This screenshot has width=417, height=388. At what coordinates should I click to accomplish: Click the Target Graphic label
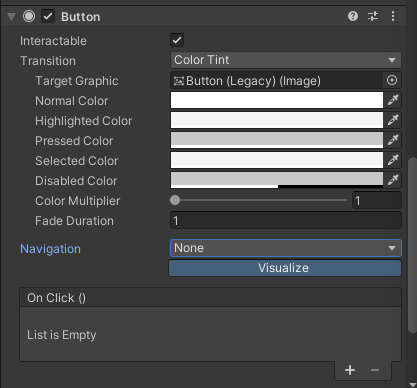point(77,81)
